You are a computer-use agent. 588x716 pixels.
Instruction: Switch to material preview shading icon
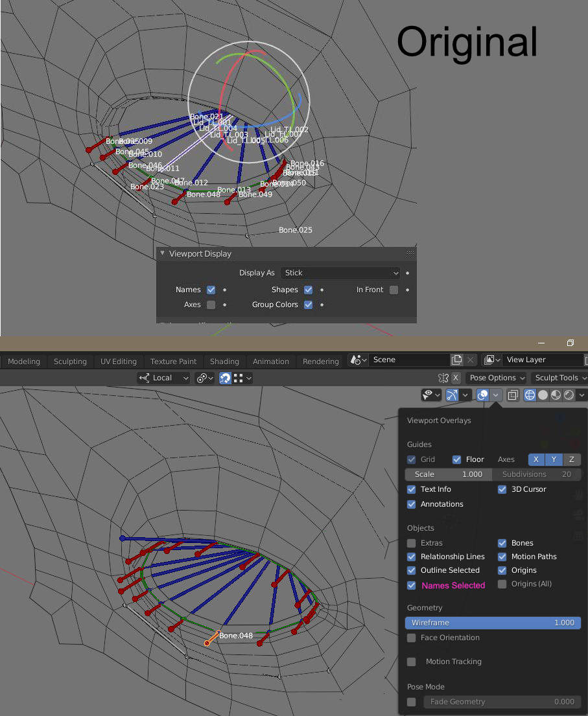click(556, 395)
